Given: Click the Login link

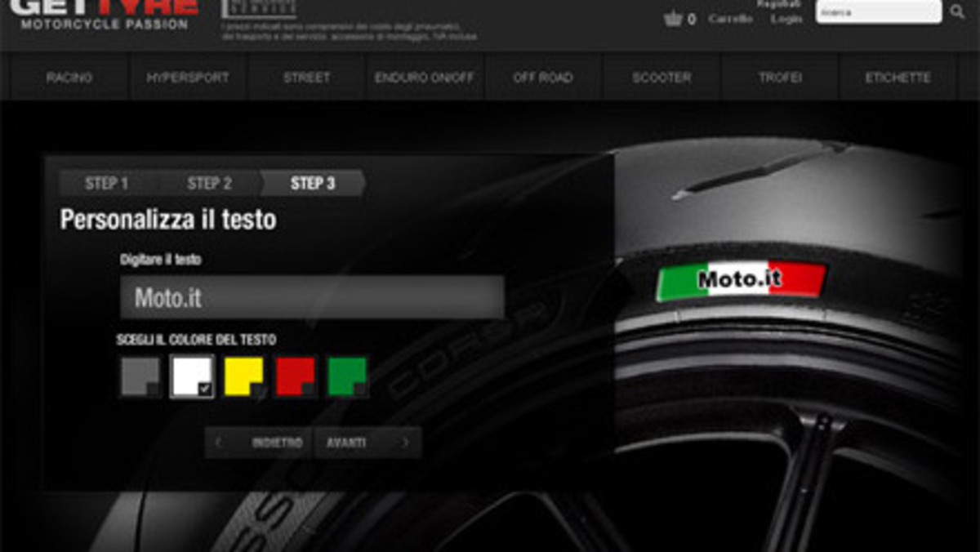Looking at the screenshot, I should pyautogui.click(x=786, y=19).
